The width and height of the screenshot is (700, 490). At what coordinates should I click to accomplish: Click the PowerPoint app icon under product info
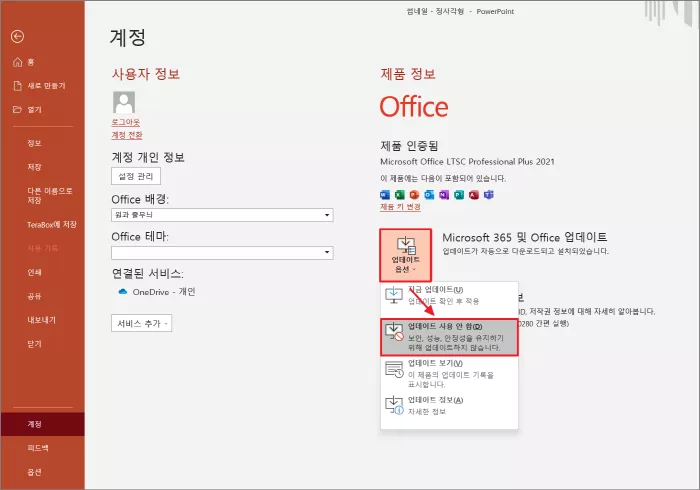414,195
